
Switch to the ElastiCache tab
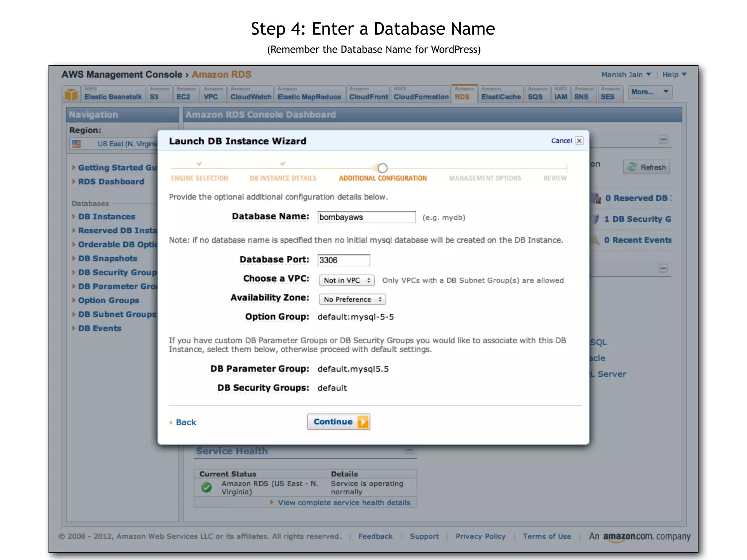coord(501,94)
